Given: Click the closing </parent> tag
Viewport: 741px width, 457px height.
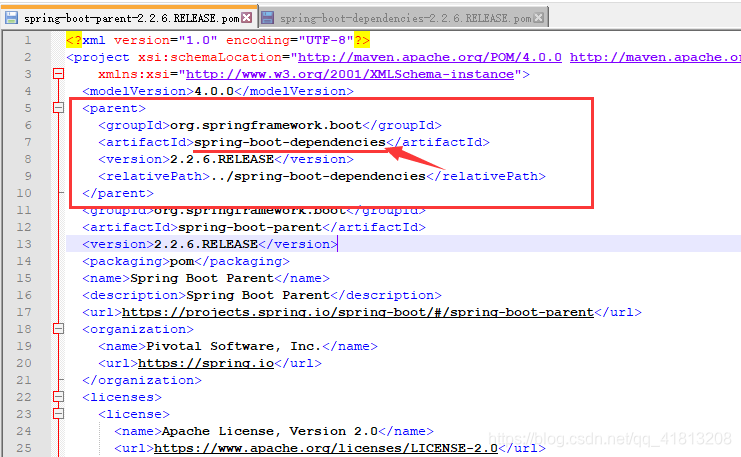Looking at the screenshot, I should tap(118, 193).
